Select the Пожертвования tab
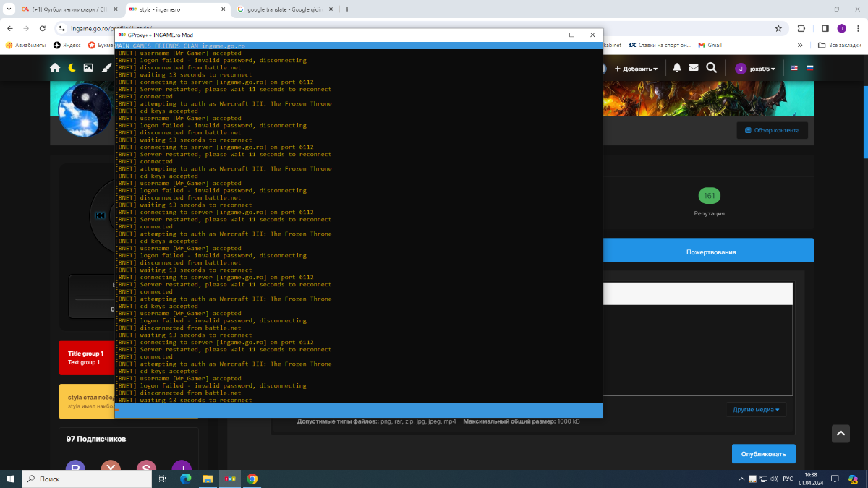This screenshot has width=868, height=488. pyautogui.click(x=710, y=252)
